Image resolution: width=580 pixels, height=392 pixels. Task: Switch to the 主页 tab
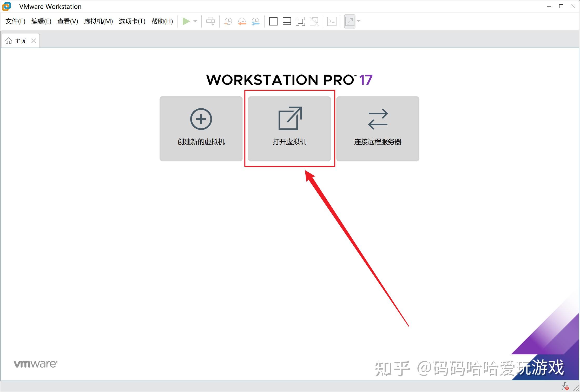point(20,40)
